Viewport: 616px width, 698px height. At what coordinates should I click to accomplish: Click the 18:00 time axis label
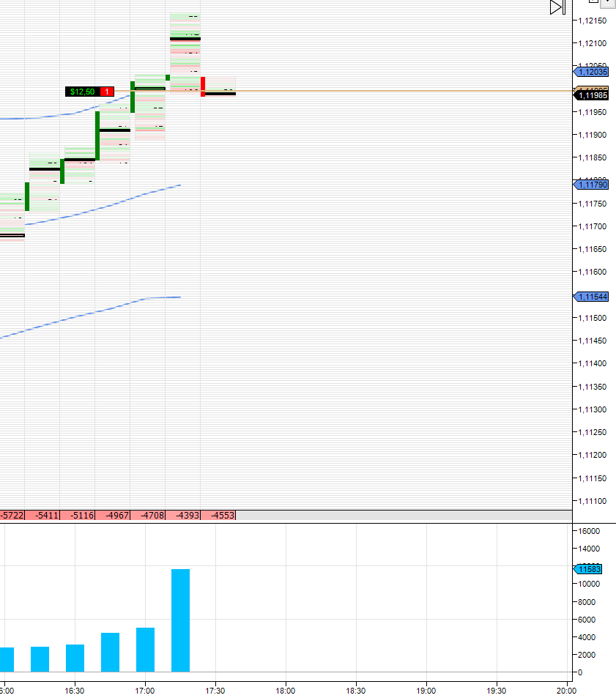[x=286, y=691]
